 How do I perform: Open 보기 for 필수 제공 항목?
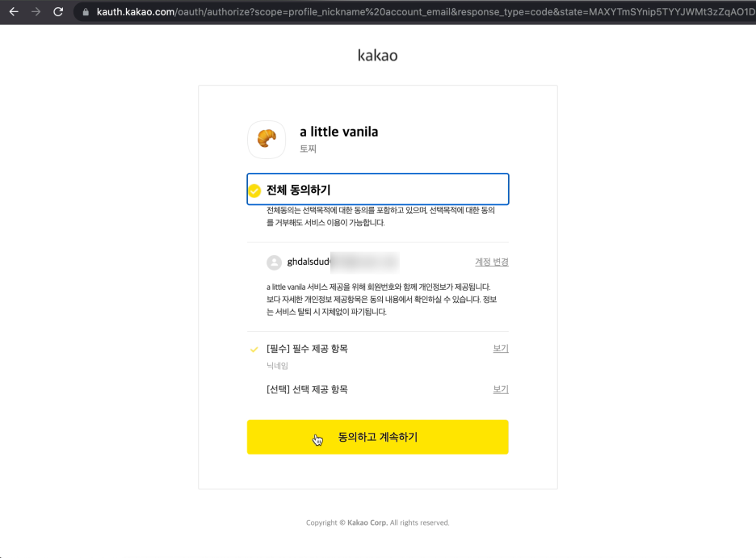pos(501,348)
